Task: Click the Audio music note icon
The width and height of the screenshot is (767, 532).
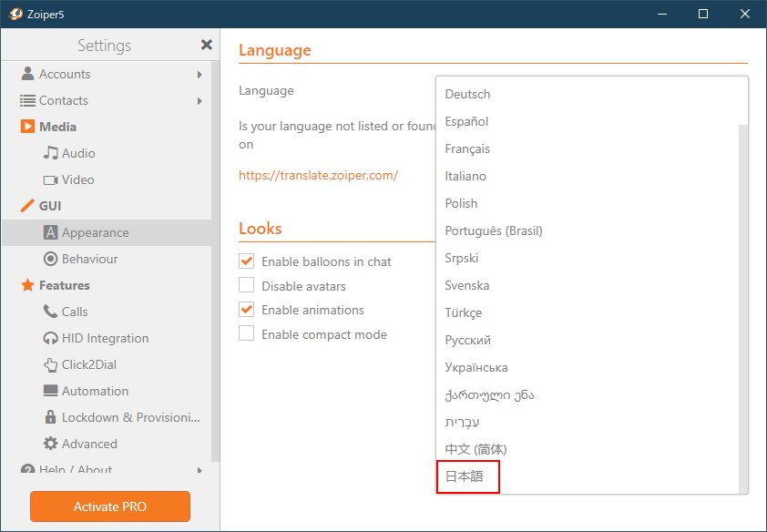Action: 50,153
